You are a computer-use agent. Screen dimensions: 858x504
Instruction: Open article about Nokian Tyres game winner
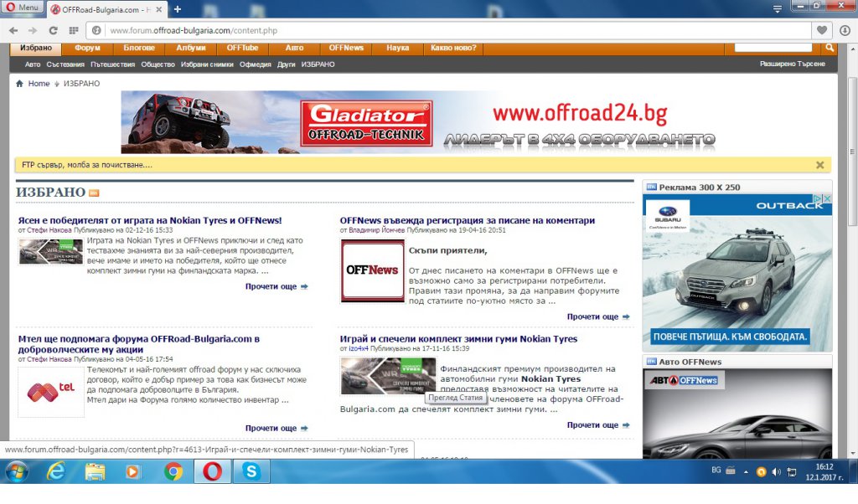click(150, 220)
